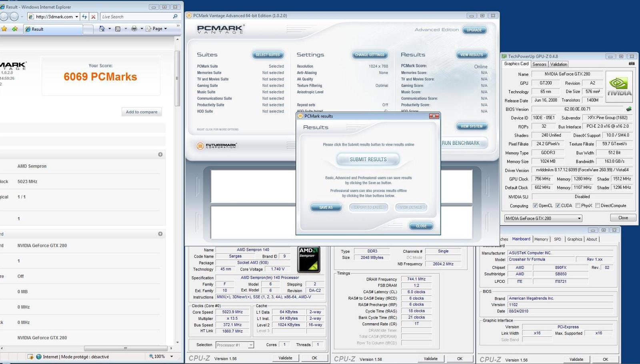
Task: Open the RSS feeds icon
Action: pos(118,29)
